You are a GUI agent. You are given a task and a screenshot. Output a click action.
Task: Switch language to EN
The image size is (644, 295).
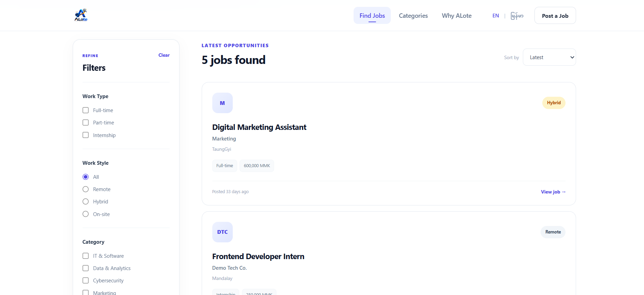pos(496,16)
